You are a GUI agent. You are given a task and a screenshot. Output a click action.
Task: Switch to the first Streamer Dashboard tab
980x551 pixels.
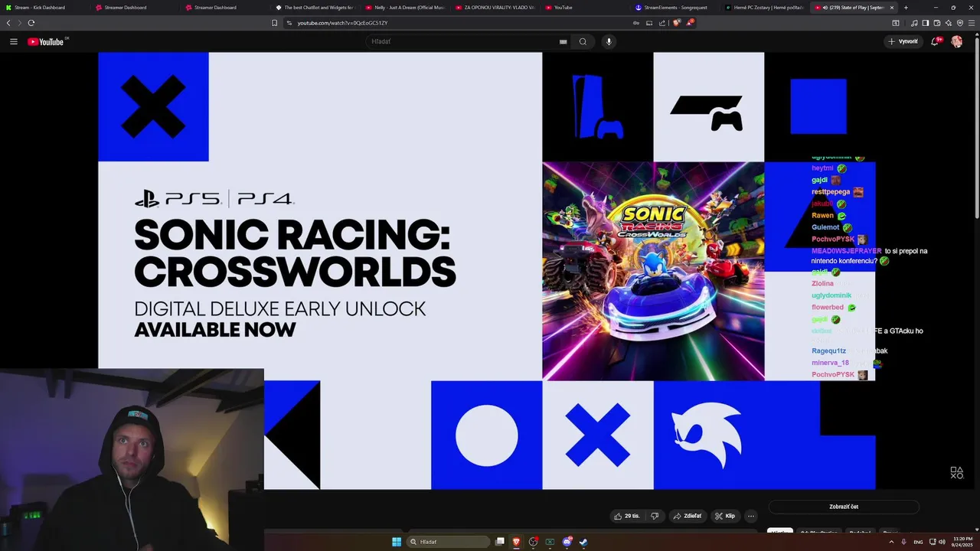[134, 8]
